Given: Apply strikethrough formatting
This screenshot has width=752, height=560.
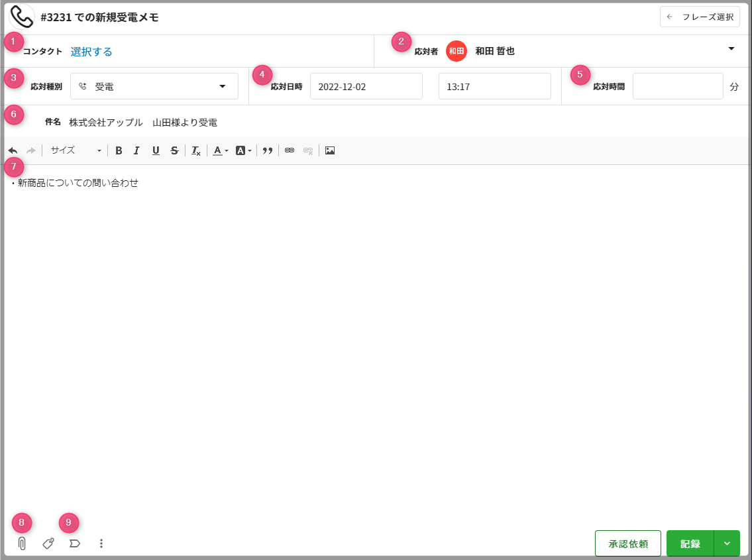Looking at the screenshot, I should 174,150.
